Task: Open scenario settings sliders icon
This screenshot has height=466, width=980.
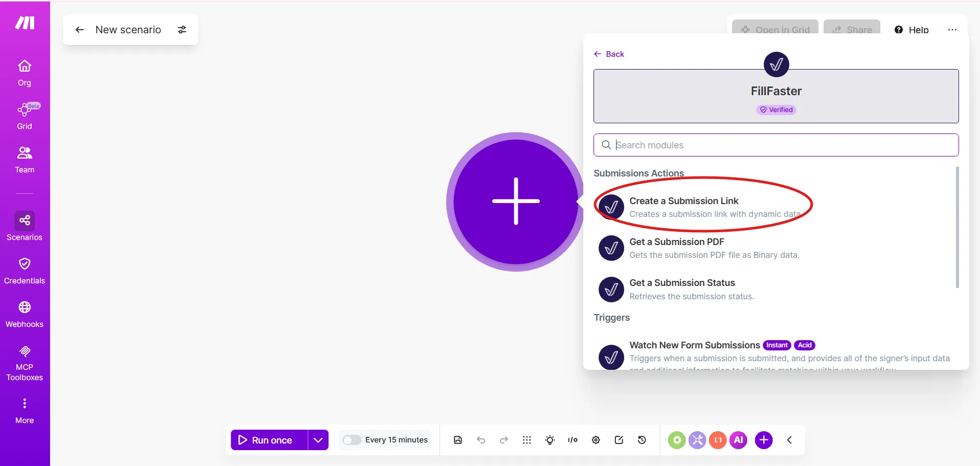Action: [182, 30]
